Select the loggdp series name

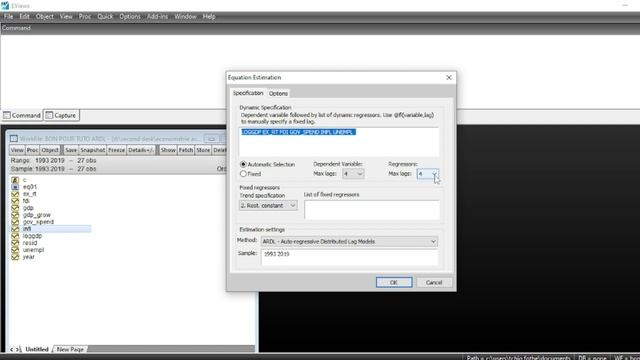(32, 236)
